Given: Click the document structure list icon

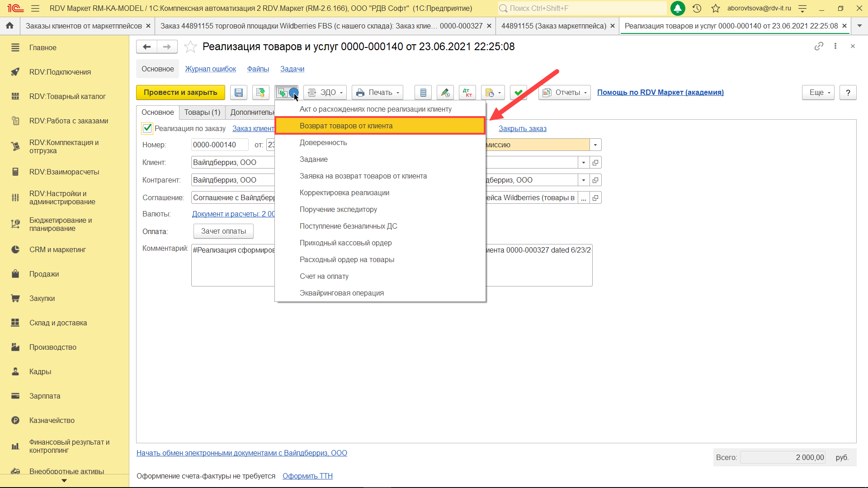Looking at the screenshot, I should [423, 93].
